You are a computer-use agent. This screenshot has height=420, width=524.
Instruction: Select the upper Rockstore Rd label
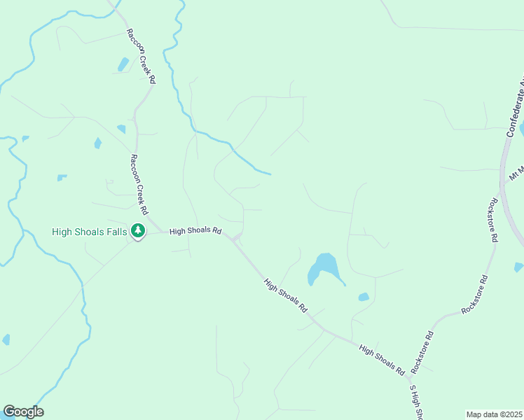point(494,220)
